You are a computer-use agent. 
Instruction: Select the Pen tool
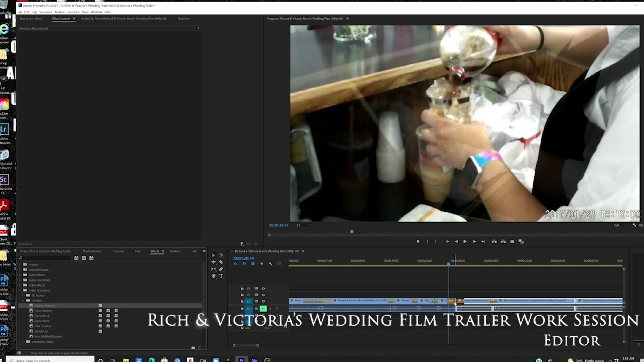coord(221,269)
